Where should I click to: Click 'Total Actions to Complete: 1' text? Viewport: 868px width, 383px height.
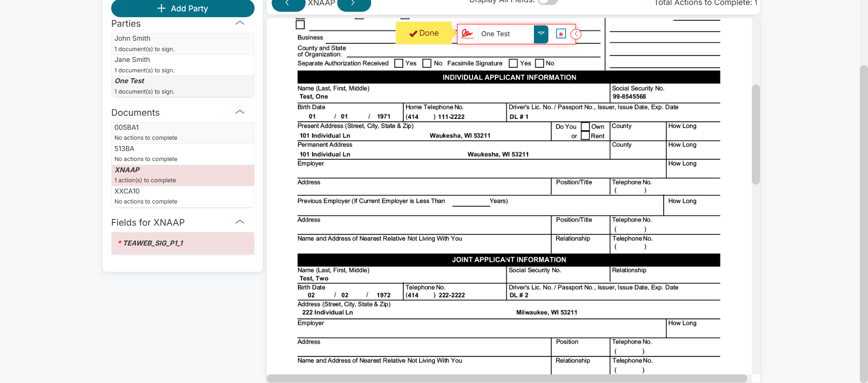coord(706,3)
